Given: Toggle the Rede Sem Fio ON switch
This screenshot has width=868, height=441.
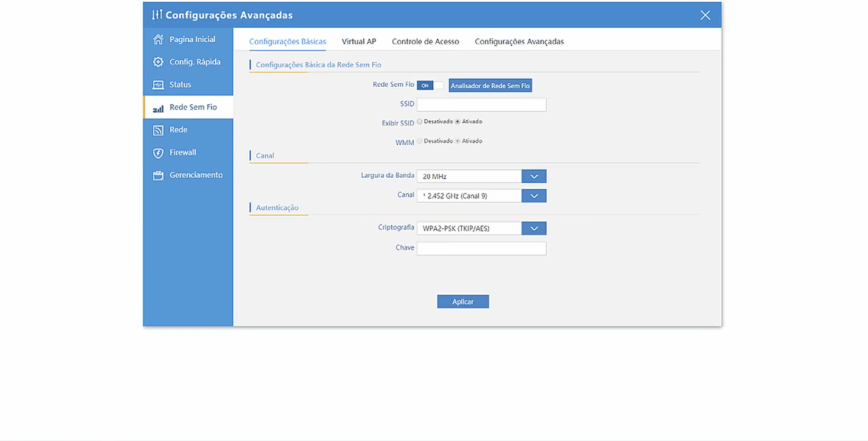Looking at the screenshot, I should click(x=430, y=86).
